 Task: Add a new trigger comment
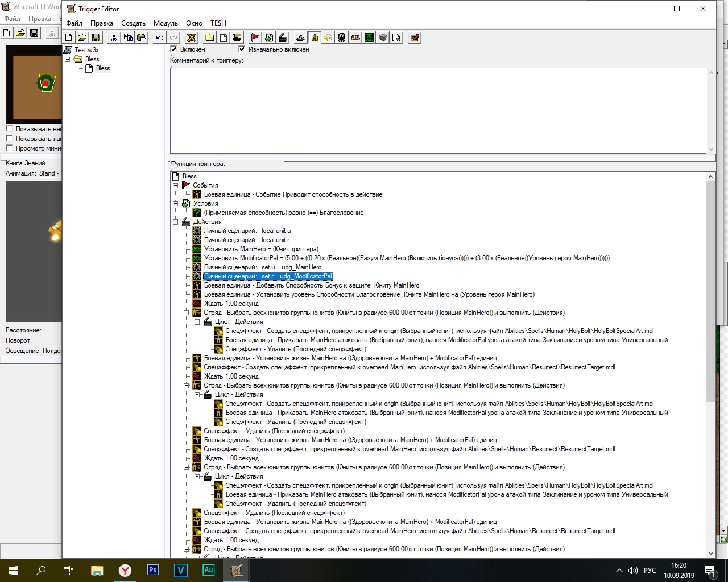click(x=237, y=38)
